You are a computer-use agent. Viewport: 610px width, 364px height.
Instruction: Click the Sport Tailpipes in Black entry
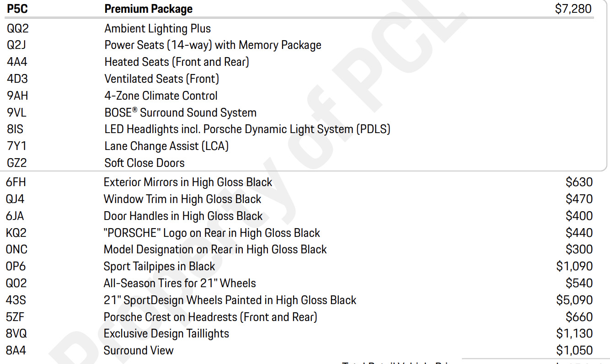pos(159,266)
